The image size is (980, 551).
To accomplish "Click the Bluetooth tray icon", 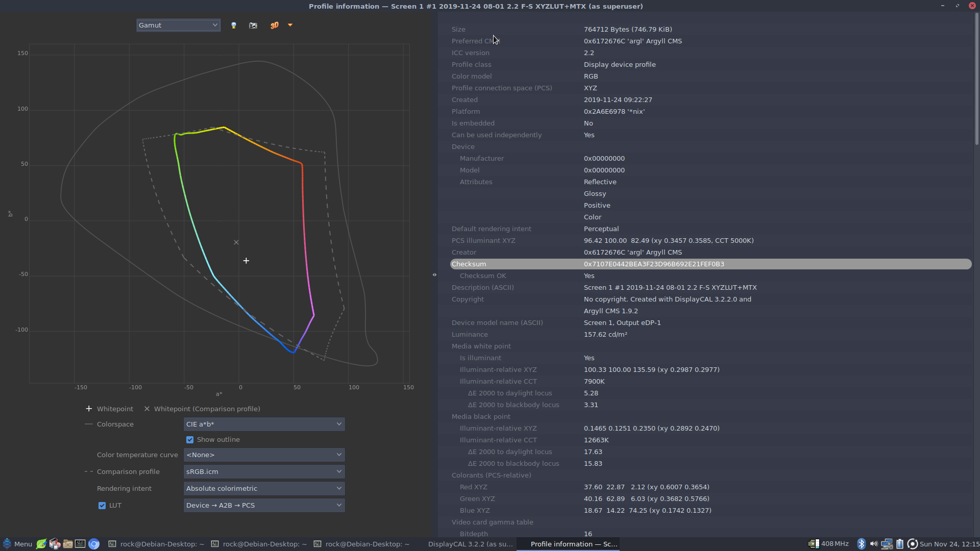I will pos(862,544).
